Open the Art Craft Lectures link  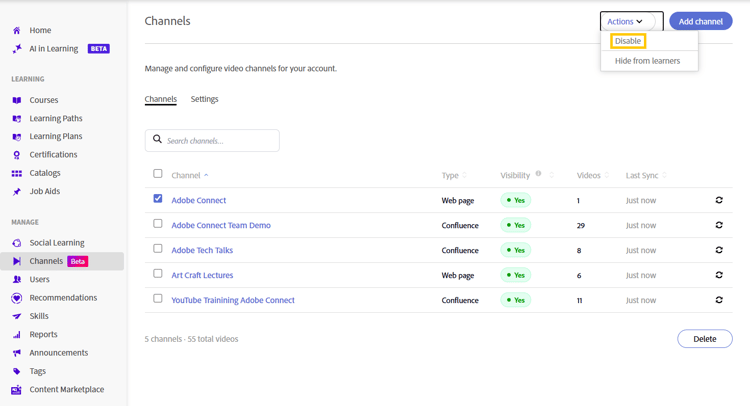click(x=202, y=275)
